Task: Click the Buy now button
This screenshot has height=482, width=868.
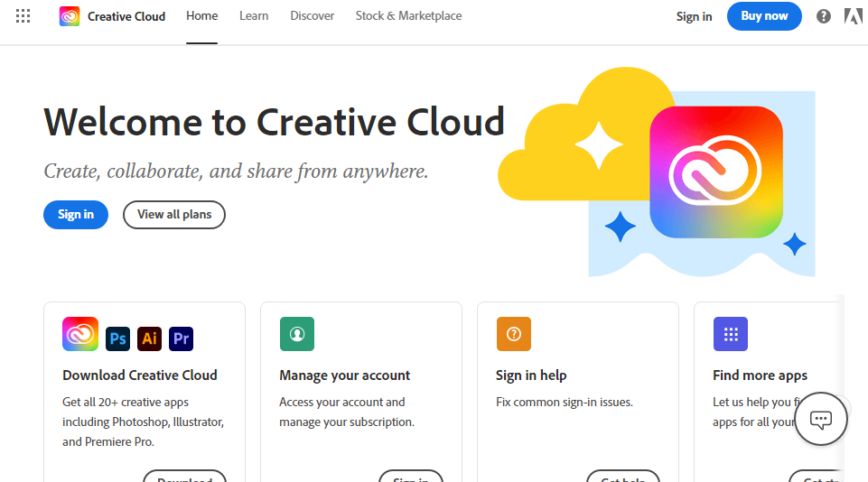Action: 764,16
